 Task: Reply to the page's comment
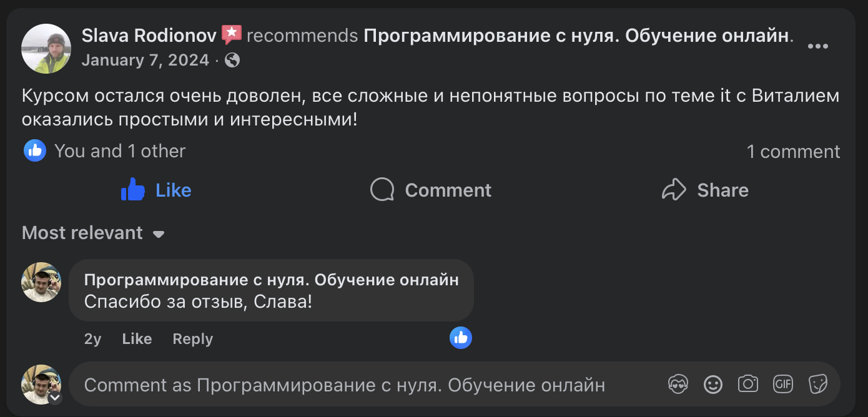pyautogui.click(x=192, y=338)
